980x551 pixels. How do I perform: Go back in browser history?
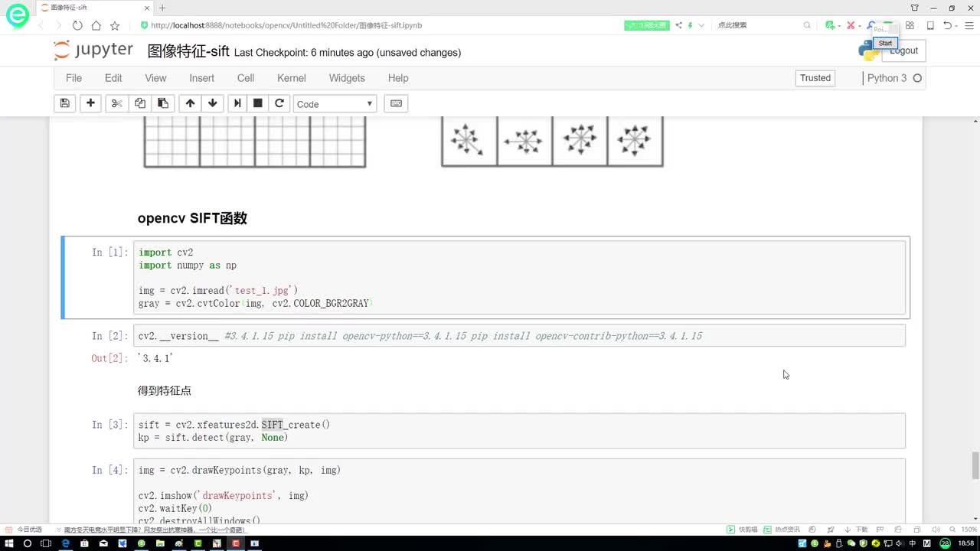(41, 25)
